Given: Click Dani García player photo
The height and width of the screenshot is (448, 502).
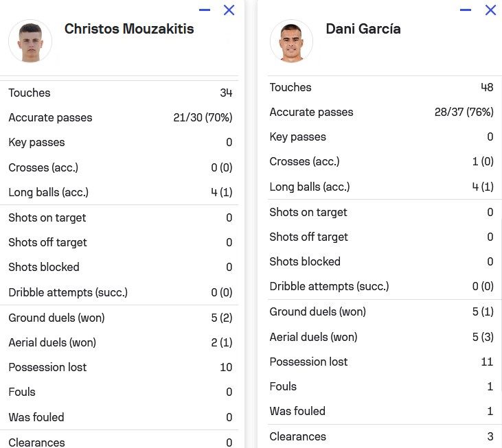Looking at the screenshot, I should [291, 41].
